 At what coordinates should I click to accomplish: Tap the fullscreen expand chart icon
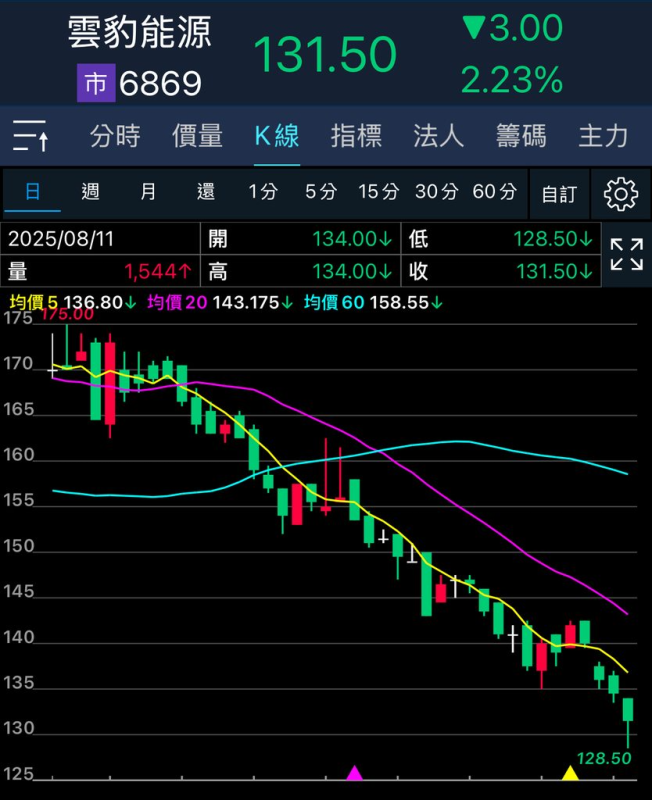coord(626,255)
